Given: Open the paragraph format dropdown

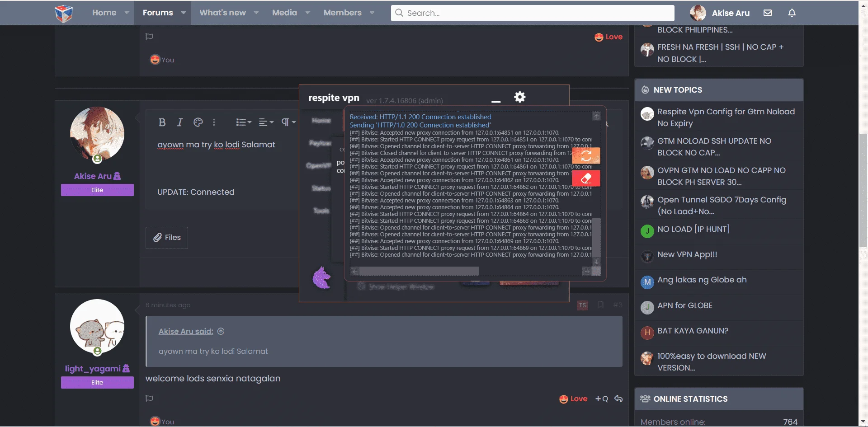Looking at the screenshot, I should pos(288,122).
